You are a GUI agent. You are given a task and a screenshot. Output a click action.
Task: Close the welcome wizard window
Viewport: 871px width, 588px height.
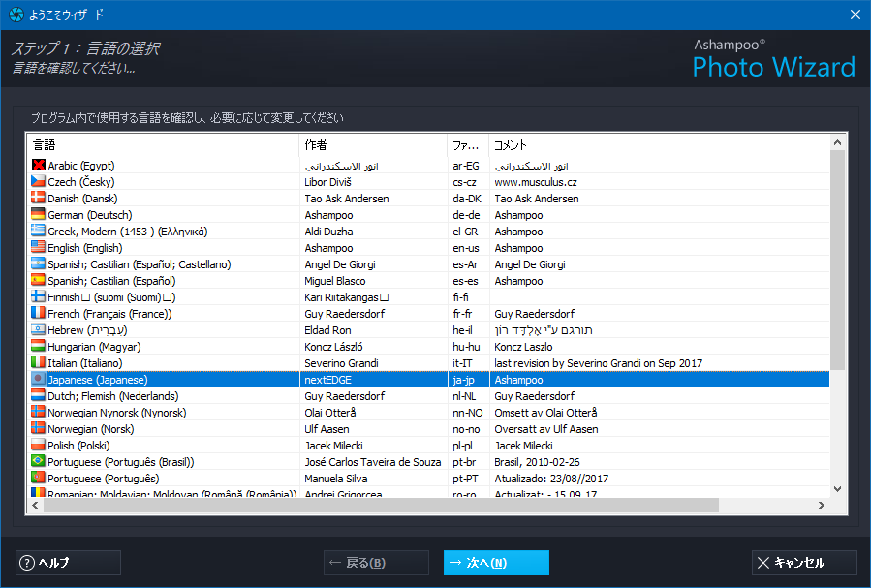(x=855, y=15)
